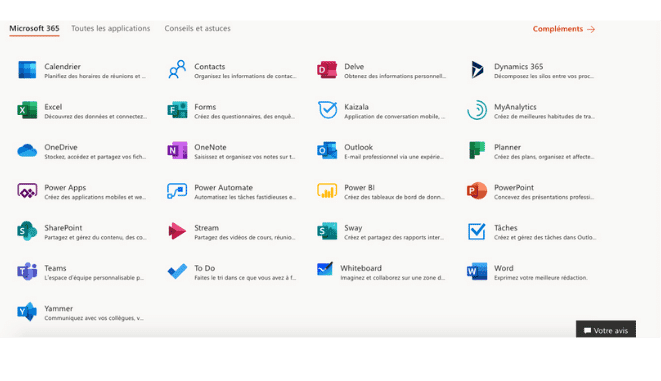Viewport: 661px width, 381px height.
Task: Click the 'MyAnalytics' title text
Action: (515, 107)
